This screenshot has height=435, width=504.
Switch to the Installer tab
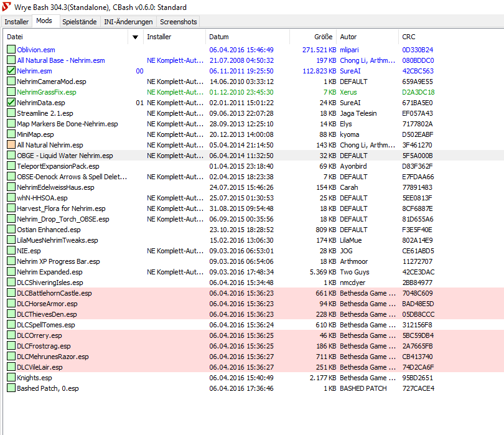pyautogui.click(x=17, y=22)
